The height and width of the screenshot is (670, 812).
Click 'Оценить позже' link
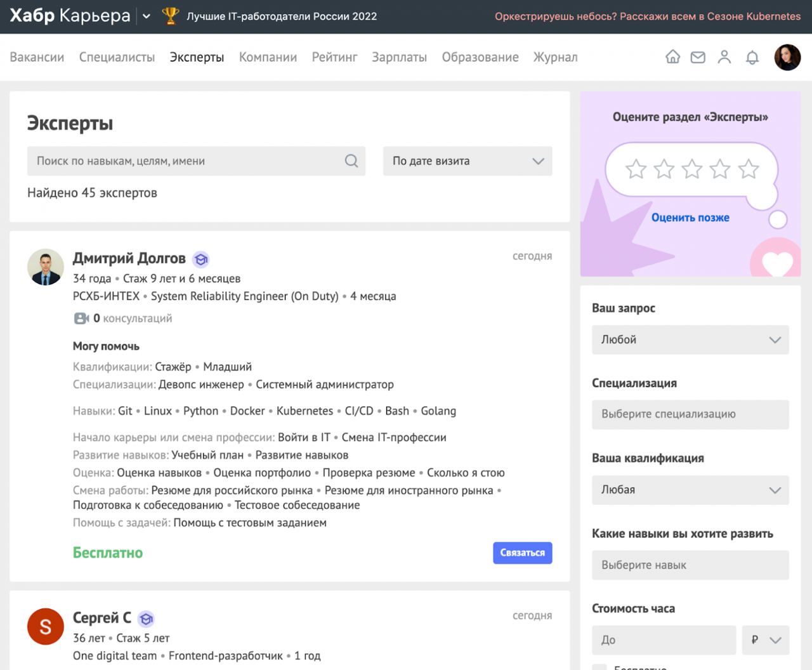tap(690, 218)
